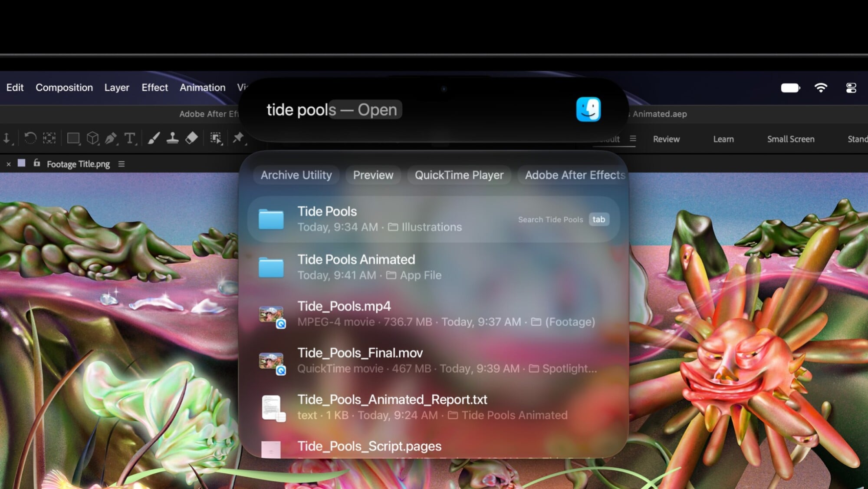Select the Eraser tool
Viewport: 868px width, 489px height.
click(x=191, y=138)
